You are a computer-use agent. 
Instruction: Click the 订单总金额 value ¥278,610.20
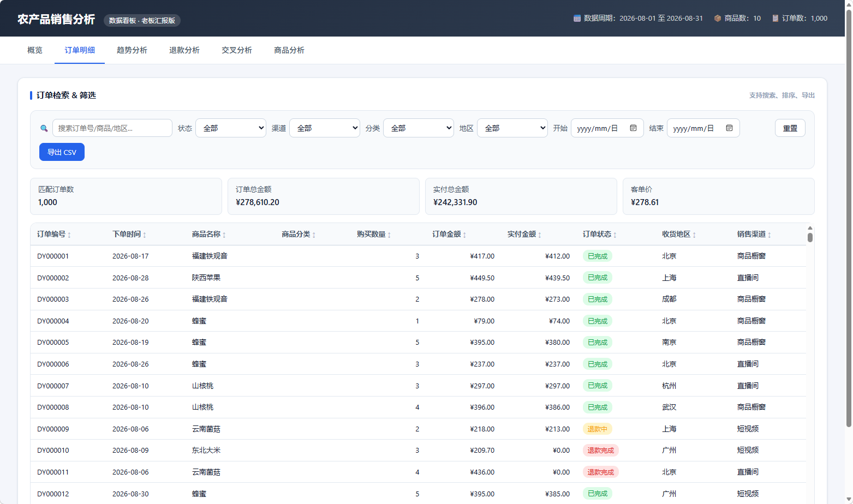(x=258, y=202)
